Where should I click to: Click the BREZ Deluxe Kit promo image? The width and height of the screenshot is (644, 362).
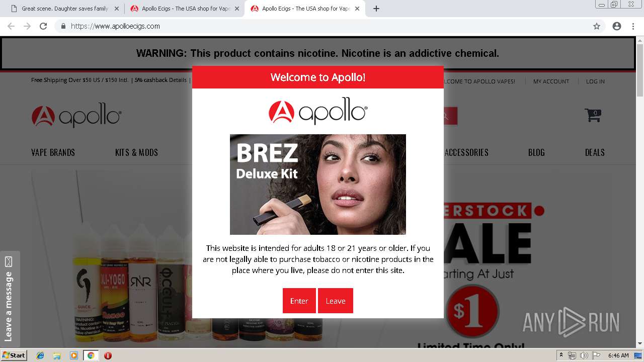click(318, 185)
